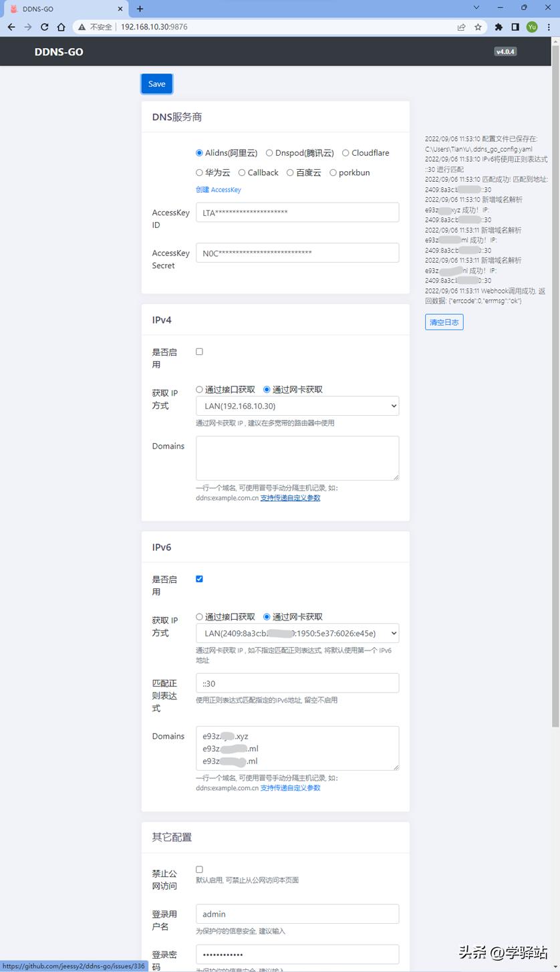Enable the 禁止公网访问 checkbox
The height and width of the screenshot is (972, 560).
coord(198,869)
